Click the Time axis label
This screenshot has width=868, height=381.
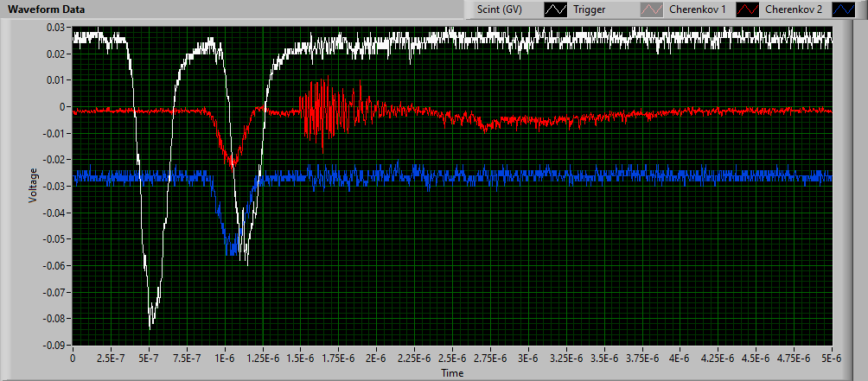click(451, 373)
